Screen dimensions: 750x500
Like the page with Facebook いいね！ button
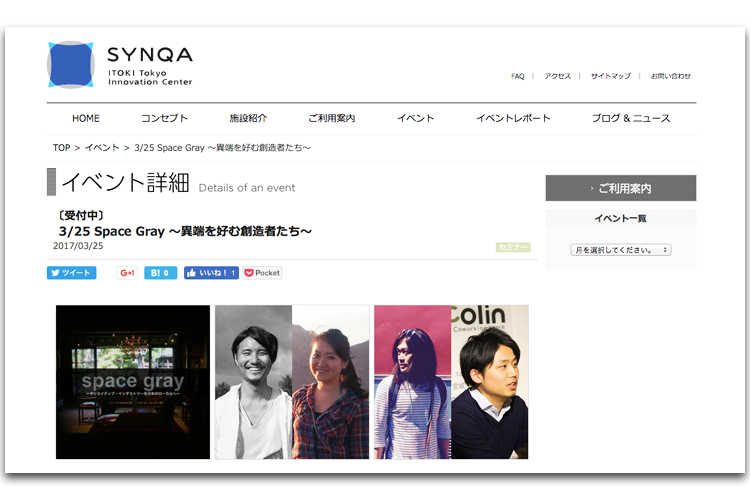(211, 273)
